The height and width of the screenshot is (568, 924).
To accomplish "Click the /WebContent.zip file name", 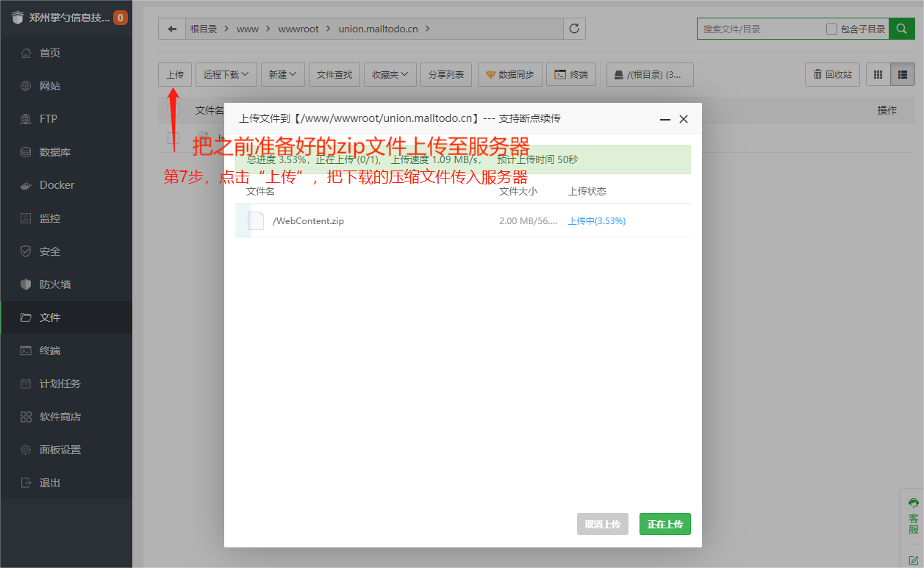I will click(x=308, y=220).
